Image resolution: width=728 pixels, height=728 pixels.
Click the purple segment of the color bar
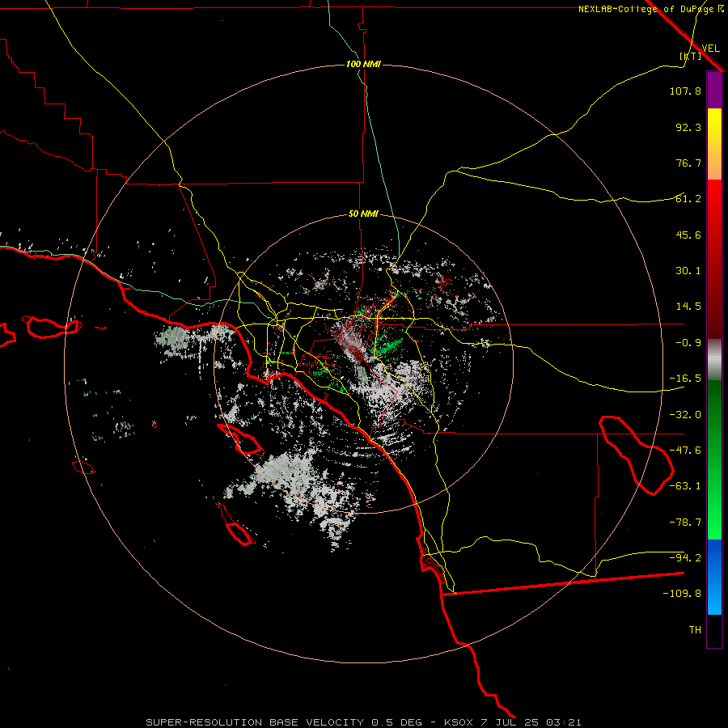coord(714,90)
